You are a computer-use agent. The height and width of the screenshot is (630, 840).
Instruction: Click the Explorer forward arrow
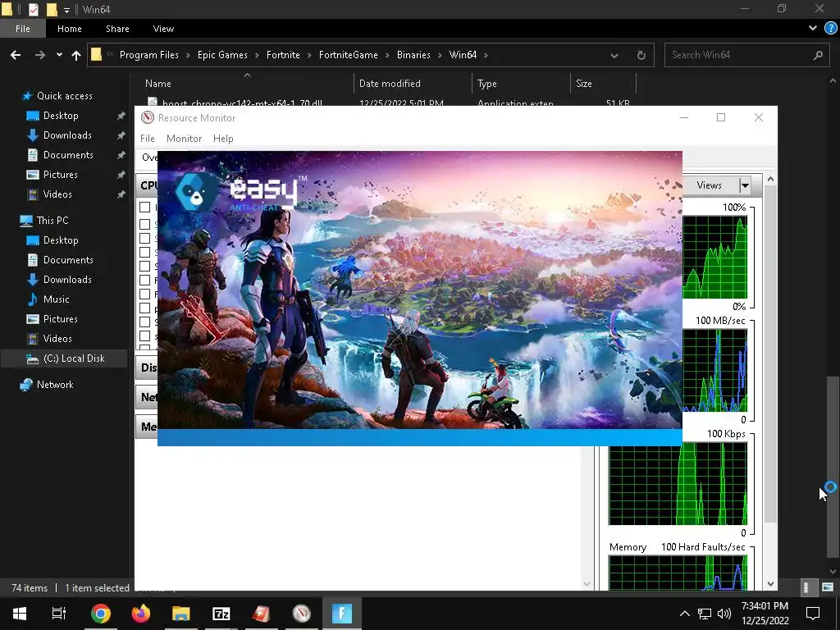[x=39, y=55]
